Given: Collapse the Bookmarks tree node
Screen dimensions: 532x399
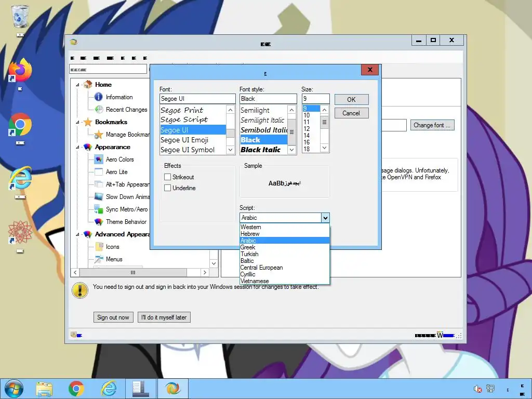Looking at the screenshot, I should point(77,122).
